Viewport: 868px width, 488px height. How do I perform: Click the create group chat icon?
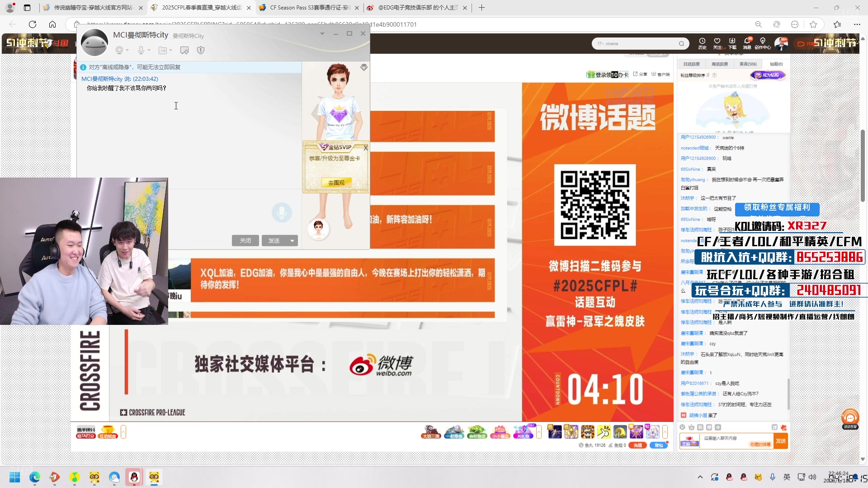coord(184,50)
